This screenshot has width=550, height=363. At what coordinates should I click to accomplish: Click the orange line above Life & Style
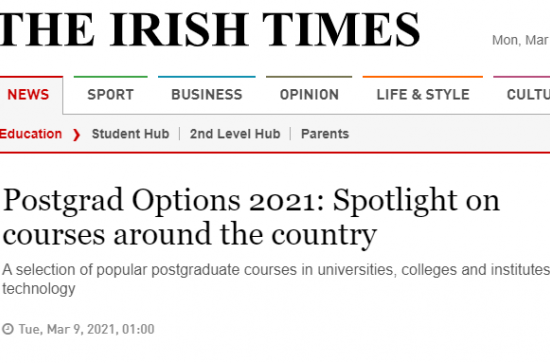click(x=423, y=76)
